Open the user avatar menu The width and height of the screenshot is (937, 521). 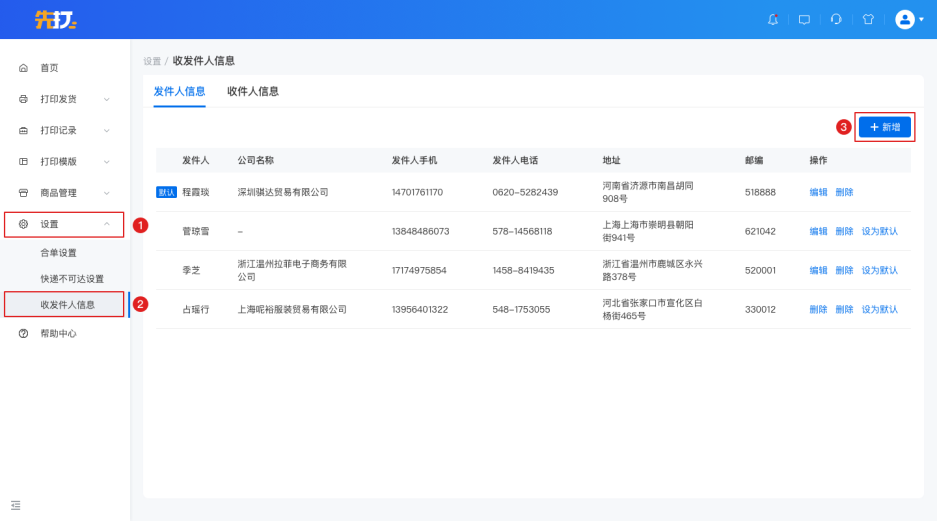[908, 19]
